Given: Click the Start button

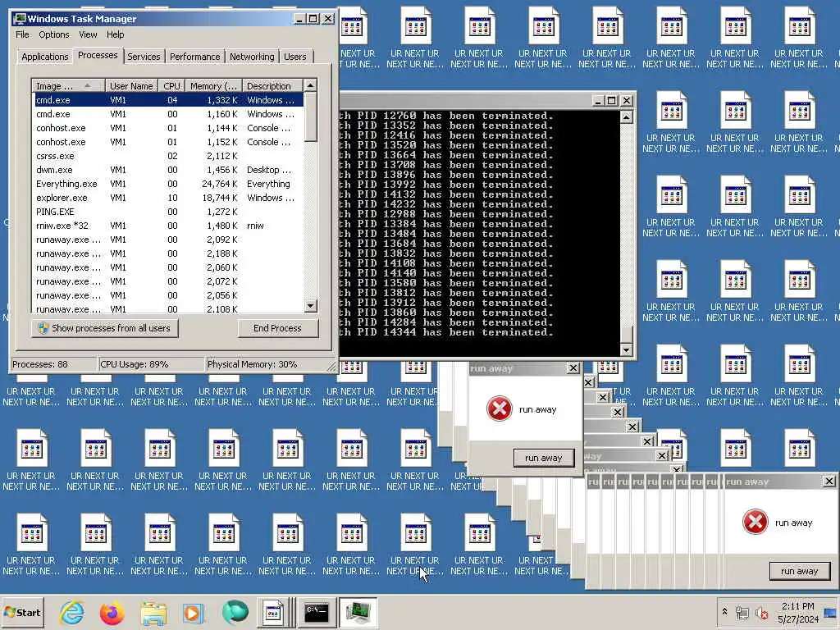Looking at the screenshot, I should point(22,612).
